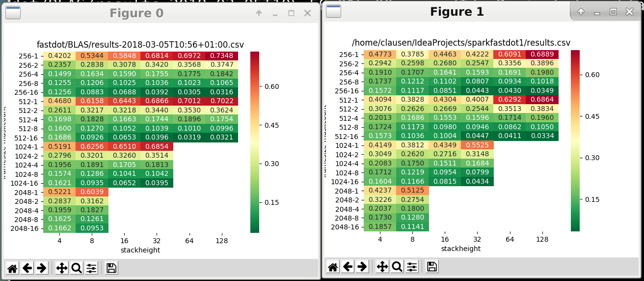644x281 pixels.
Task: Select cell 0.6889 in Figure 1 heatmap
Action: [x=542, y=55]
